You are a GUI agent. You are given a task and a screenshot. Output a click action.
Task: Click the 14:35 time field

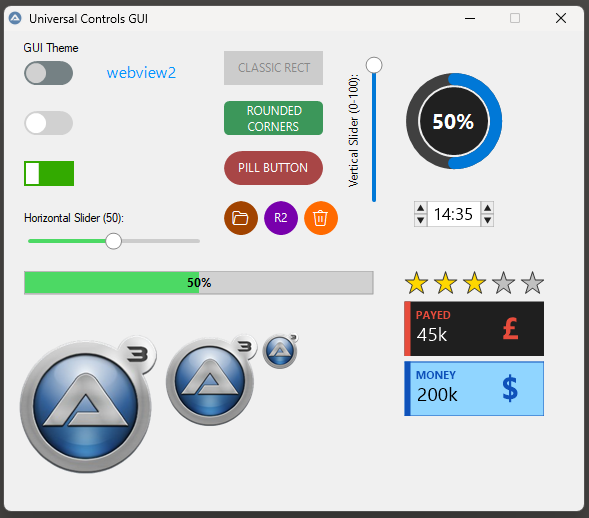(454, 214)
